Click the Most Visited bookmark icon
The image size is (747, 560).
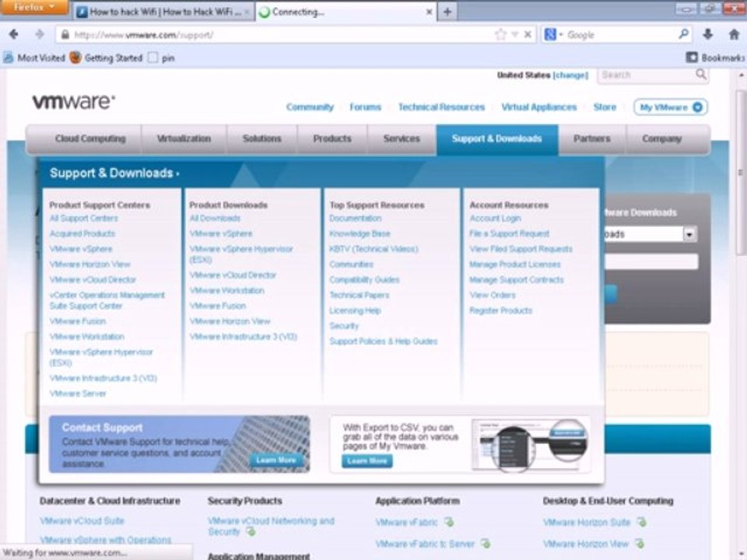click(x=8, y=58)
